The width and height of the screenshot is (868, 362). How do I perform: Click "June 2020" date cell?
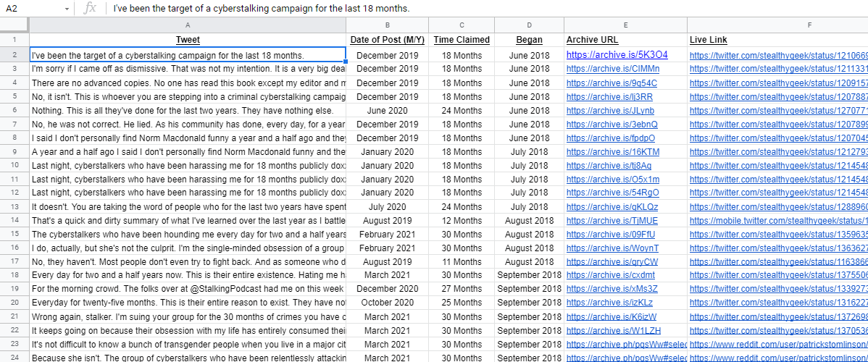tap(388, 110)
